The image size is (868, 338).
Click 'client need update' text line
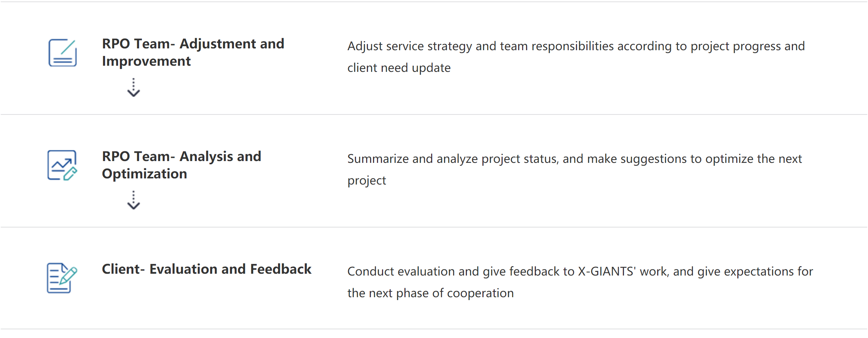pyautogui.click(x=399, y=68)
